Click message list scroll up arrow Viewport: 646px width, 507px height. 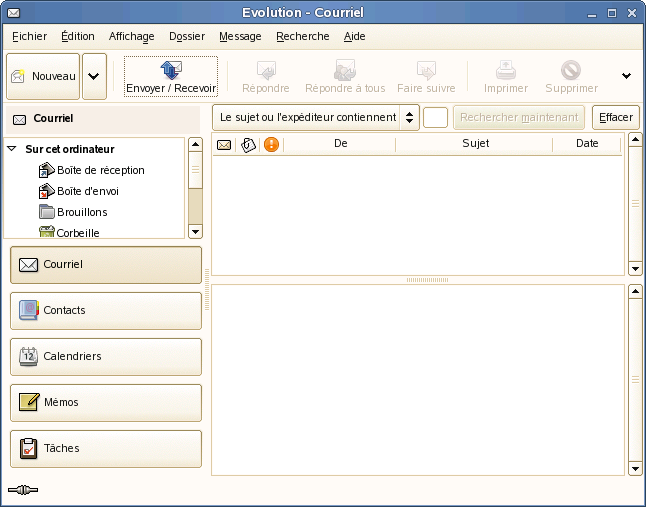(635, 140)
